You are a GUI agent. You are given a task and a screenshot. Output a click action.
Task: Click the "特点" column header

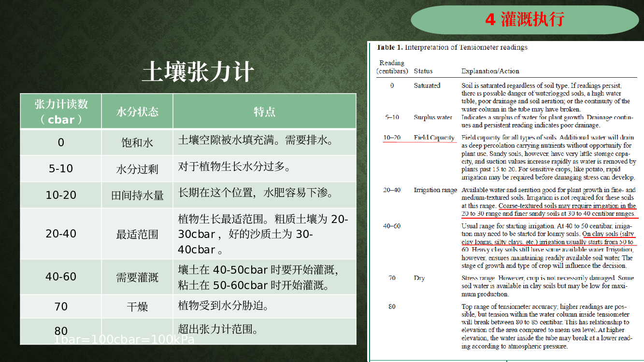(x=265, y=111)
